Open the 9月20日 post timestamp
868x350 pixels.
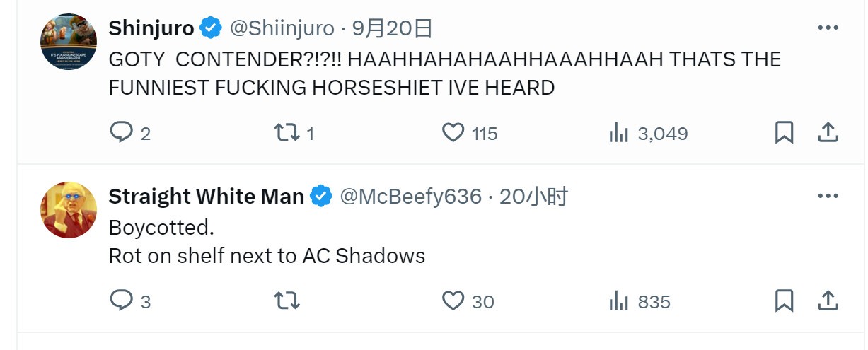pos(392,28)
